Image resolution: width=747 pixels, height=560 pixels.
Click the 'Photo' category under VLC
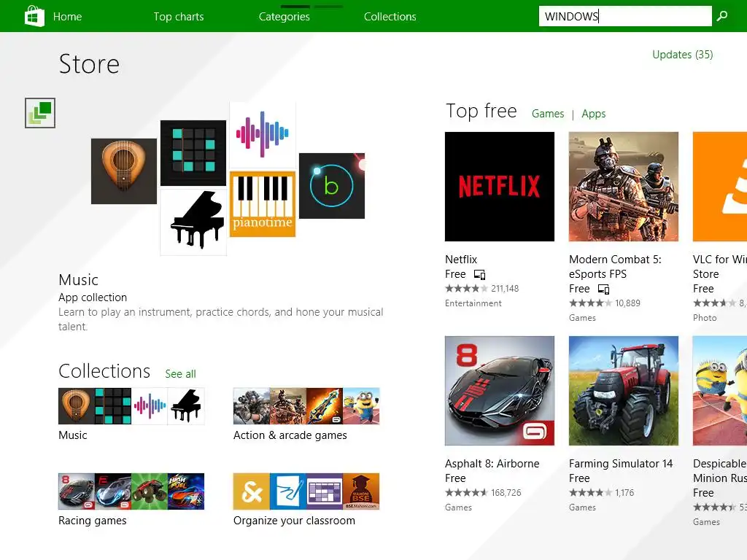[x=705, y=318]
